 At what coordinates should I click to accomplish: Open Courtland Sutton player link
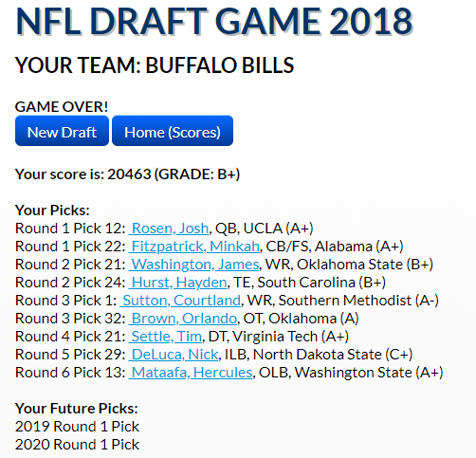pyautogui.click(x=180, y=301)
